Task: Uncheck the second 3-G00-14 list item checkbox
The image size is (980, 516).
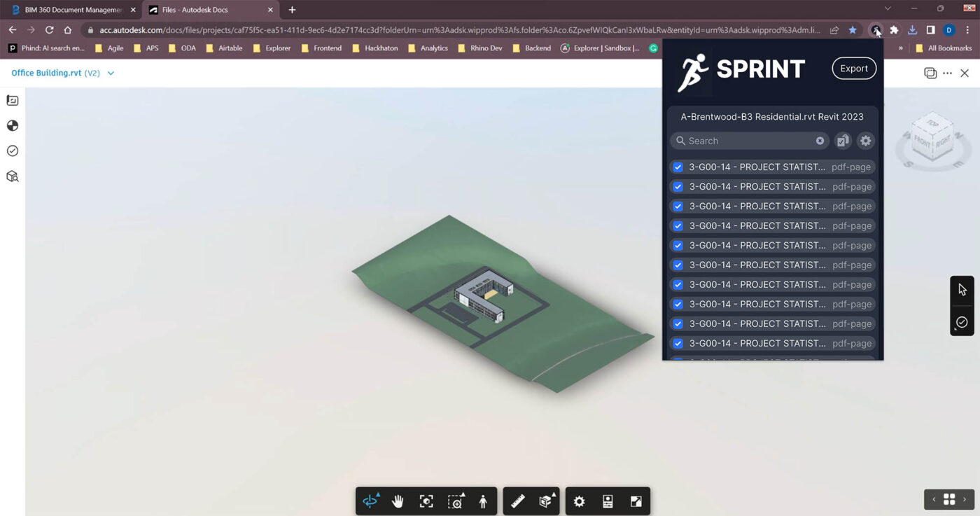Action: click(x=678, y=187)
